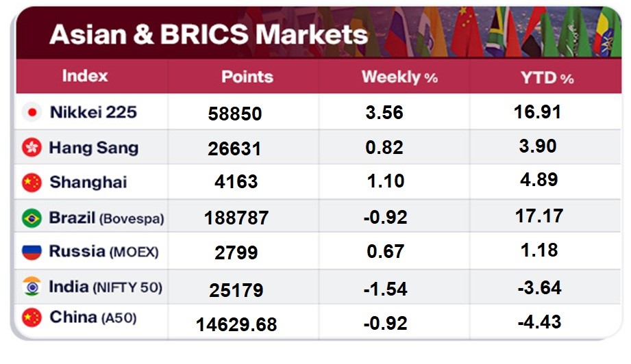Screen dimensions: 631x364
Task: Click the Brazil (Bovespa) label
Action: (107, 218)
